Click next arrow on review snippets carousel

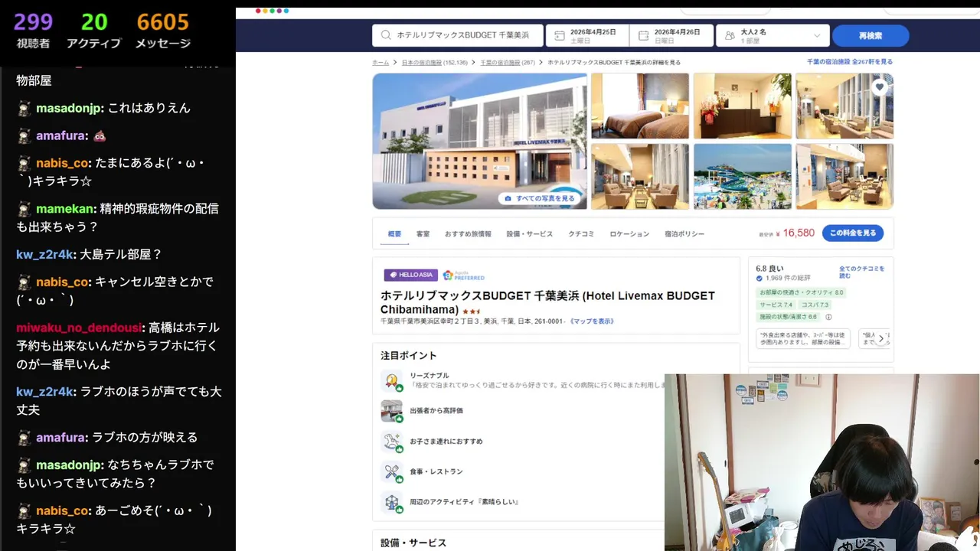click(x=881, y=338)
